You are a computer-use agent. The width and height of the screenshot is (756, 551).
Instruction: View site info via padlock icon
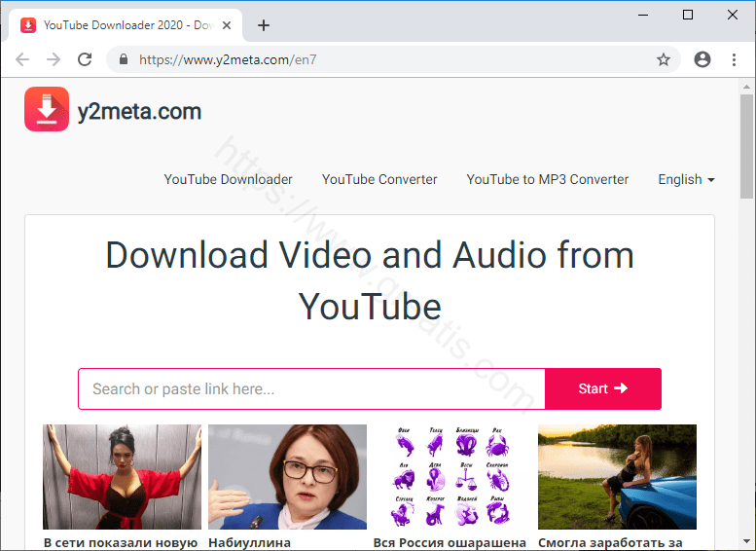124,59
